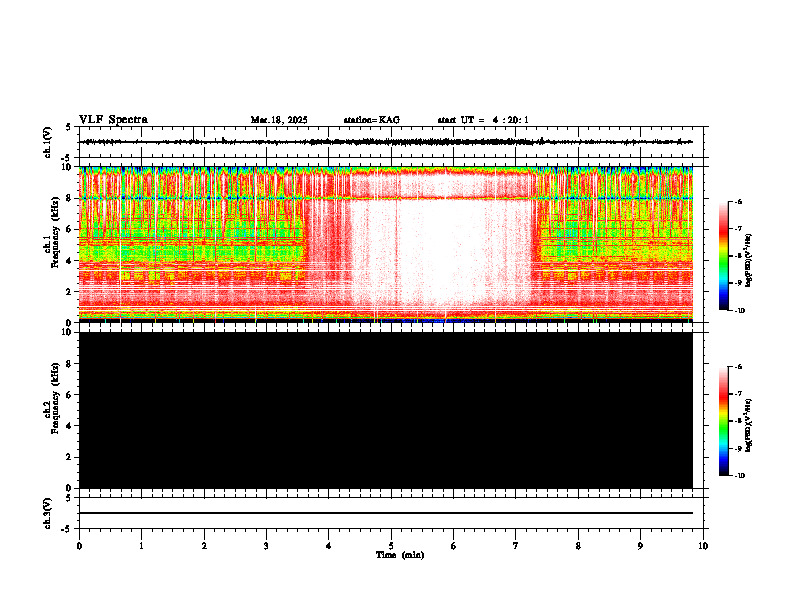Click the ch.1(V) waveform axis label
The height and width of the screenshot is (612, 792).
pyautogui.click(x=48, y=142)
